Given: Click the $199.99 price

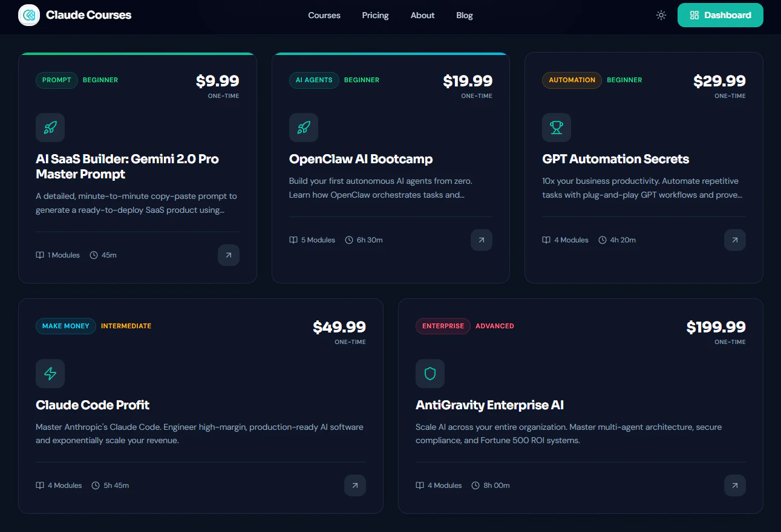Looking at the screenshot, I should [716, 327].
